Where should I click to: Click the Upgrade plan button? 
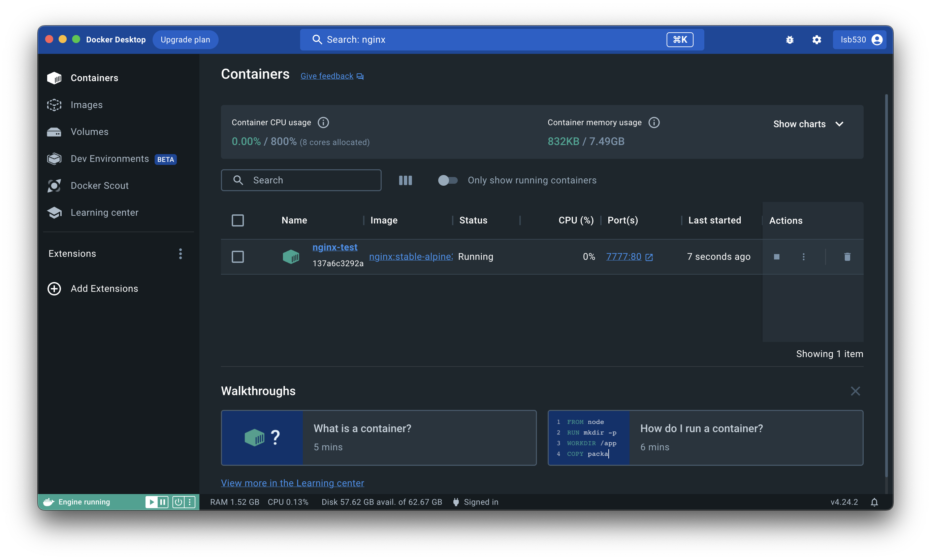coord(185,40)
